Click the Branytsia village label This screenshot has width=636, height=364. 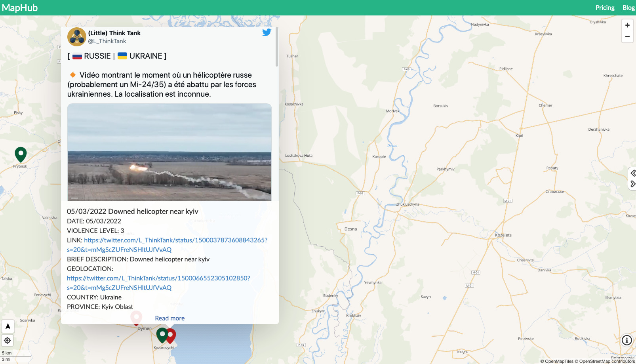[x=613, y=297]
